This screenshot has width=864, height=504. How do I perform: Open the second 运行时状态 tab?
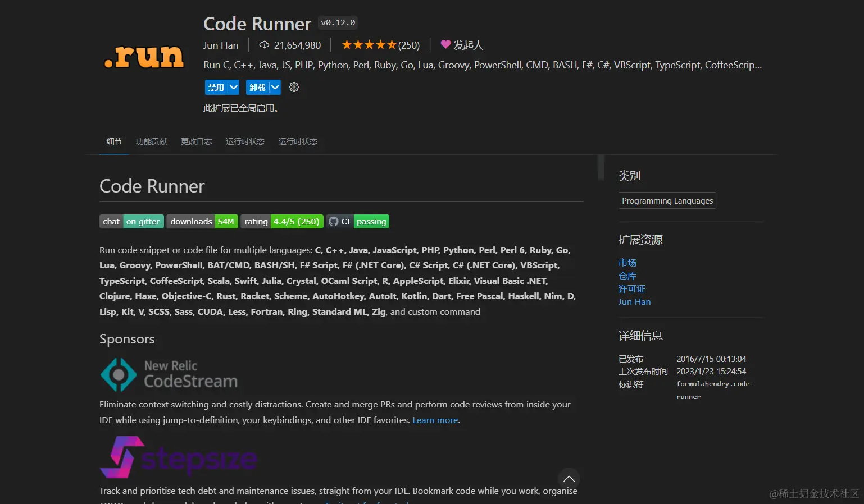(x=298, y=141)
